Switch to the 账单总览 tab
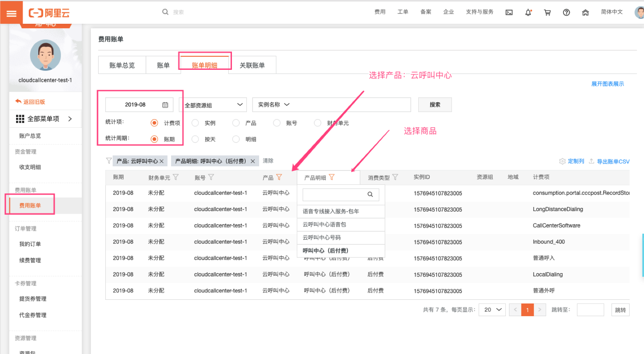Screen dimensions: 644x354 tap(122, 65)
